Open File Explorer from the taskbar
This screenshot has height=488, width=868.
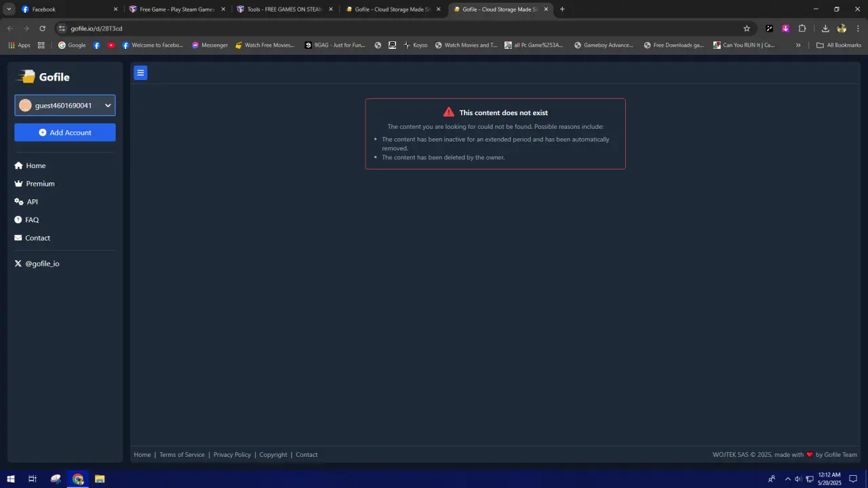100,479
